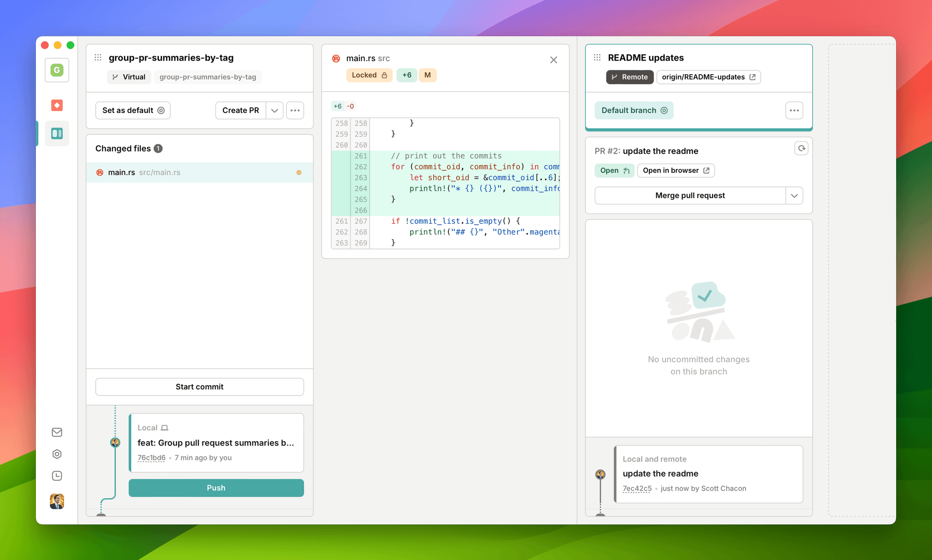
Task: Click the Remote toggle on README updates
Action: 630,77
